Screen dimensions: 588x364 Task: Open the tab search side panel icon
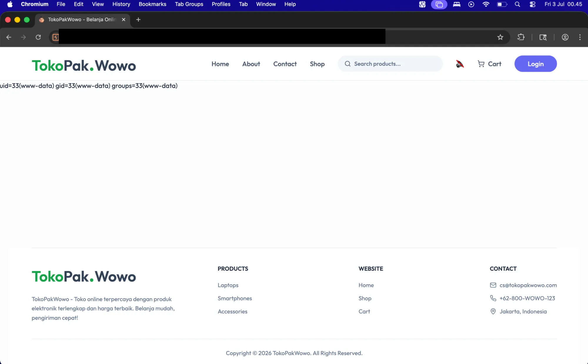pos(543,37)
